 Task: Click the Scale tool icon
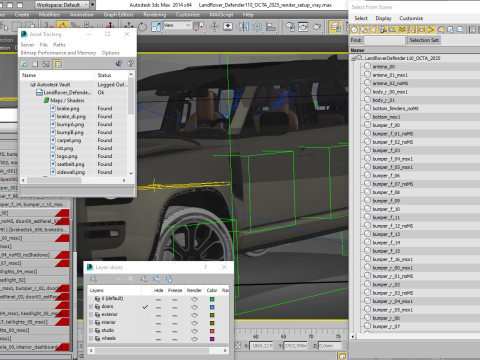[x=156, y=27]
